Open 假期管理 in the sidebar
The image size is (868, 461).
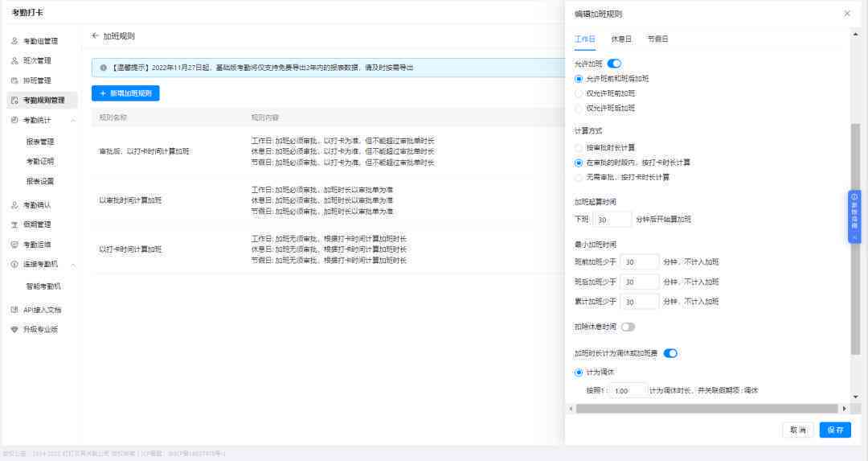coord(37,225)
